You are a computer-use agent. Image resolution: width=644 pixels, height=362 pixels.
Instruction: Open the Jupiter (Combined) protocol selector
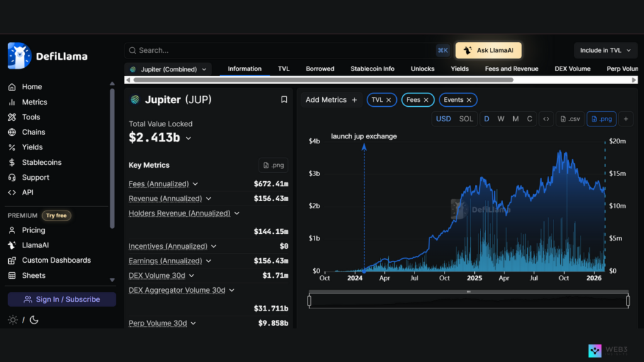click(x=168, y=69)
